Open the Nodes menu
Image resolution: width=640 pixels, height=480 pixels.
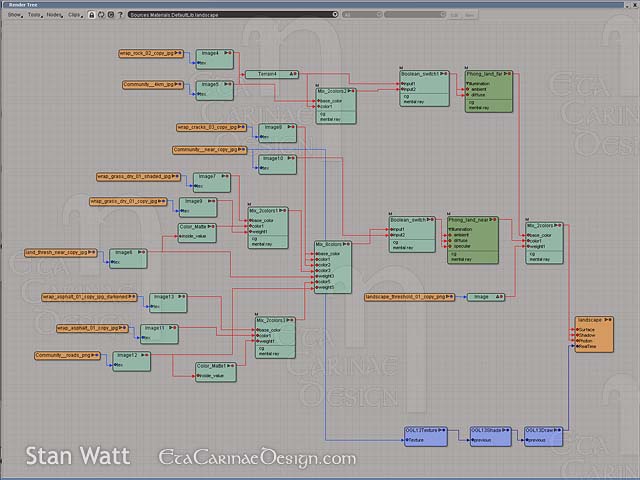point(54,16)
